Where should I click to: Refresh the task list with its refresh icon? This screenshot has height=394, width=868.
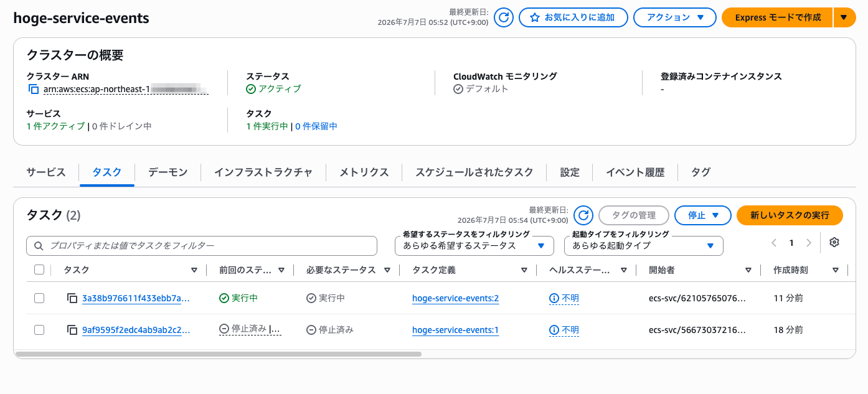[583, 215]
